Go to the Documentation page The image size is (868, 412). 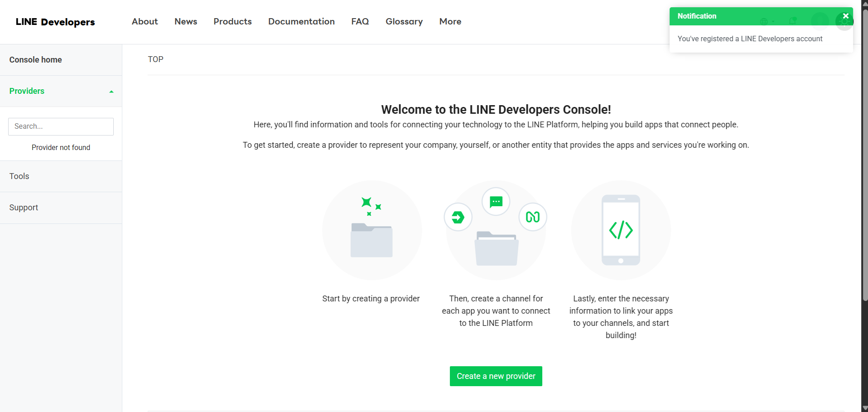(301, 21)
